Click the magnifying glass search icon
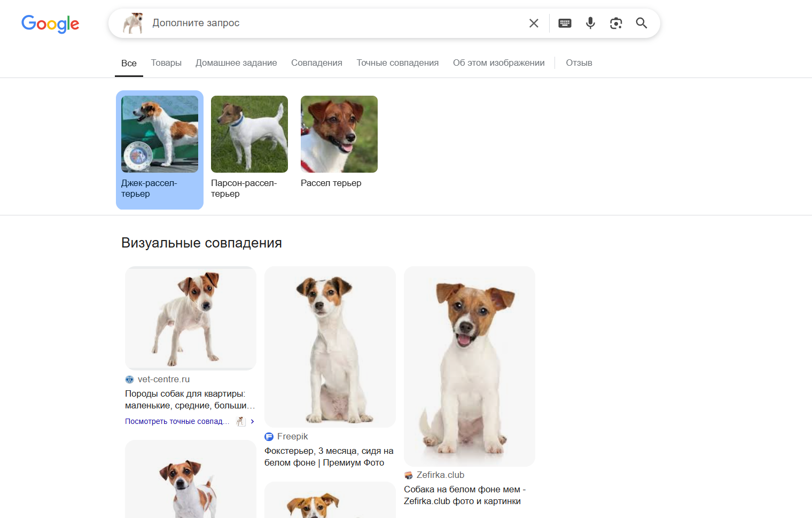 [642, 23]
